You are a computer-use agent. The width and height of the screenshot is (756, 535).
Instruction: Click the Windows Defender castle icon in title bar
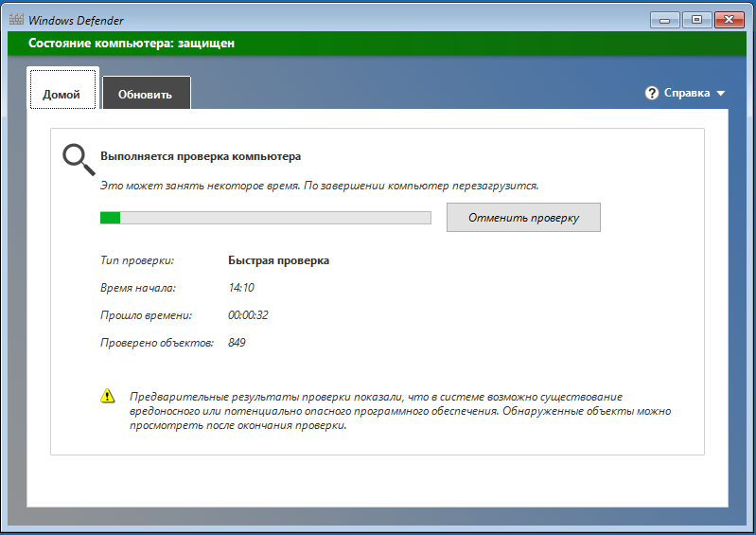16,20
